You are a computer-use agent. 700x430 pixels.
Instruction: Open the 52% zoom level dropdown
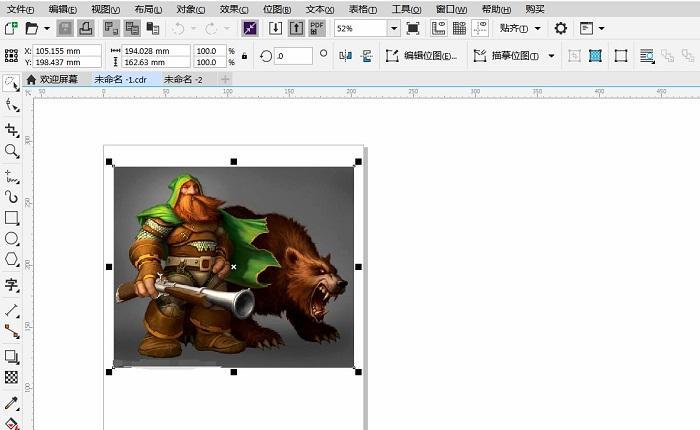(394, 29)
